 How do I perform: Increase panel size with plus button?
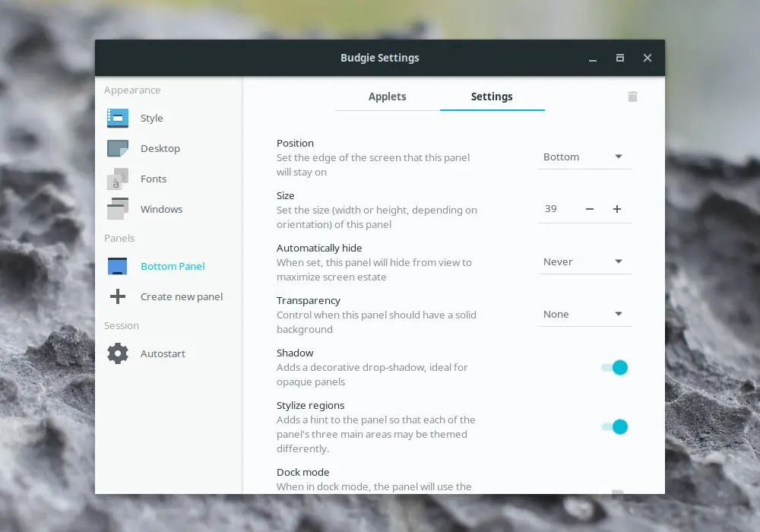click(617, 209)
